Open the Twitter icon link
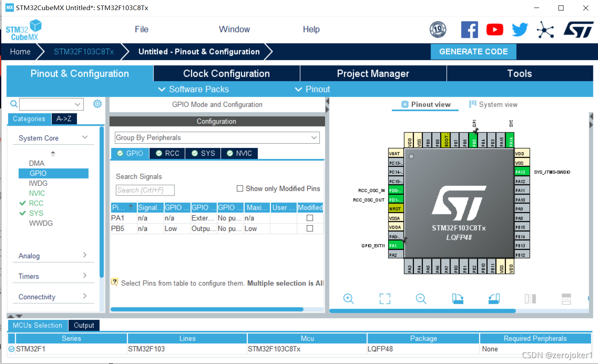The image size is (598, 364). [x=520, y=29]
